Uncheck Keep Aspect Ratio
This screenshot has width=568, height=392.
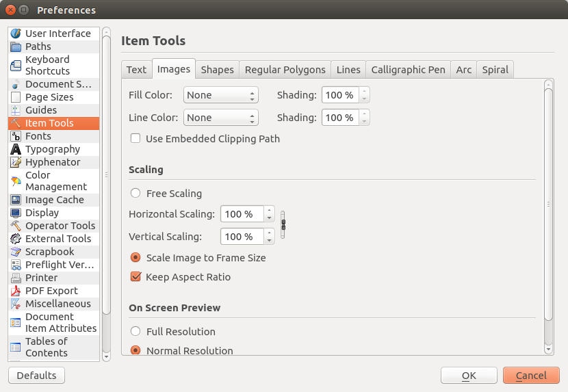tap(135, 277)
